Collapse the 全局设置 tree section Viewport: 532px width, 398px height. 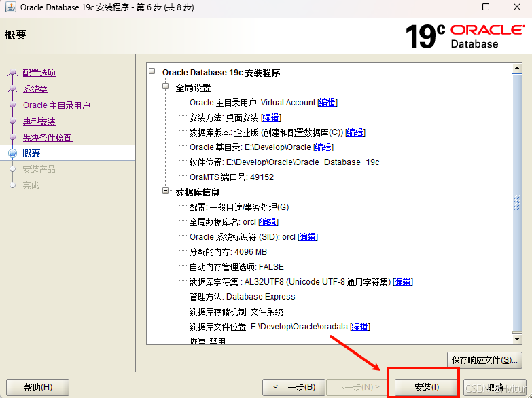166,86
